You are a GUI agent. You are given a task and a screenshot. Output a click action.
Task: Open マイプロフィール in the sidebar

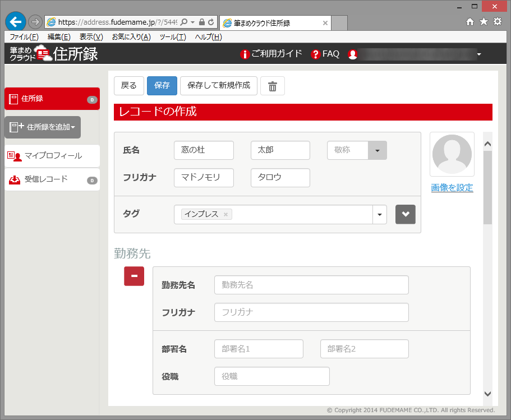coord(52,156)
